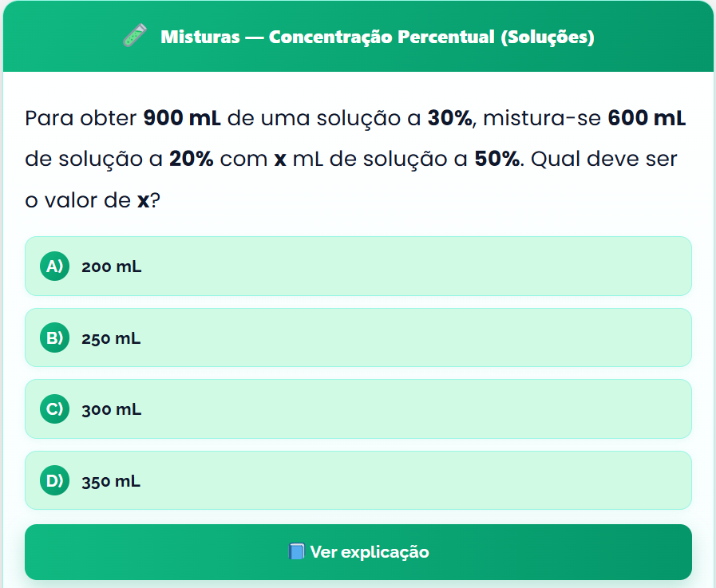
Task: Click the circular D) badge
Action: tap(54, 481)
